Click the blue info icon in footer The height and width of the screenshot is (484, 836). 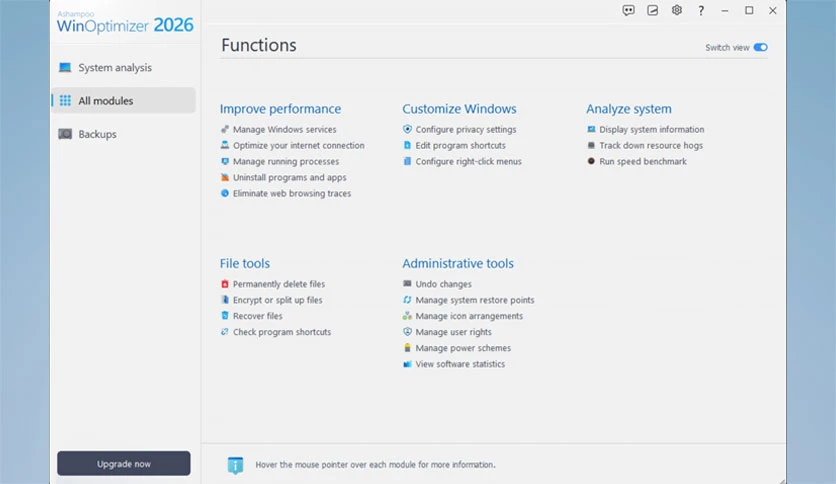point(235,465)
